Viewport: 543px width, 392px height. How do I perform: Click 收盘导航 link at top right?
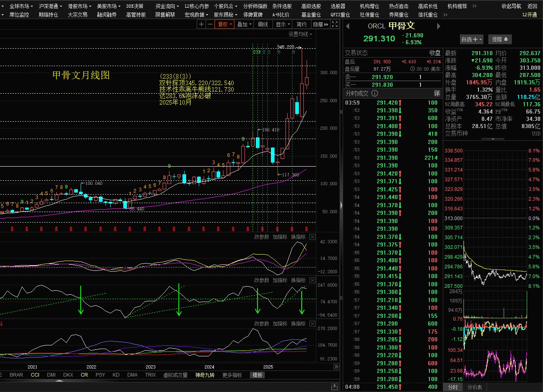511,6
